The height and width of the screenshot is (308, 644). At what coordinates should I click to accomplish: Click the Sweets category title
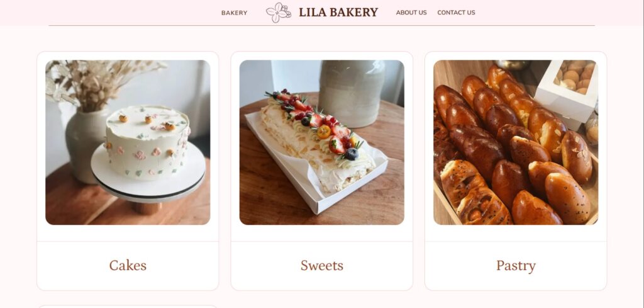point(321,265)
